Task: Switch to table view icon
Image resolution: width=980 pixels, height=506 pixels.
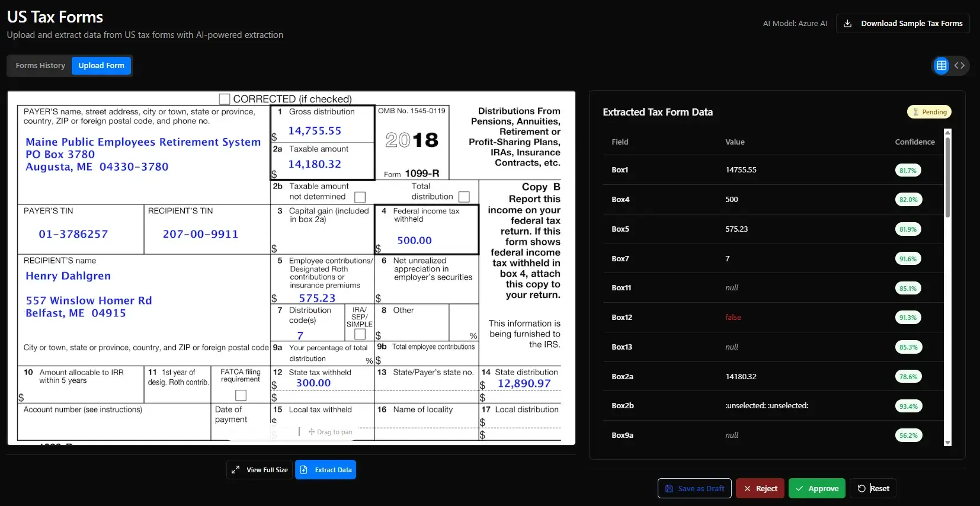Action: click(x=941, y=66)
